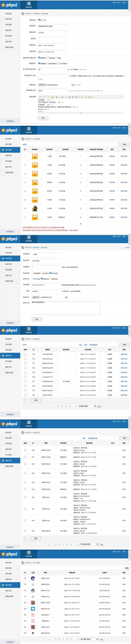Viewport: 131px width, 644px height.
Task: Click avatar of user ID 165
Action: tap(33, 633)
